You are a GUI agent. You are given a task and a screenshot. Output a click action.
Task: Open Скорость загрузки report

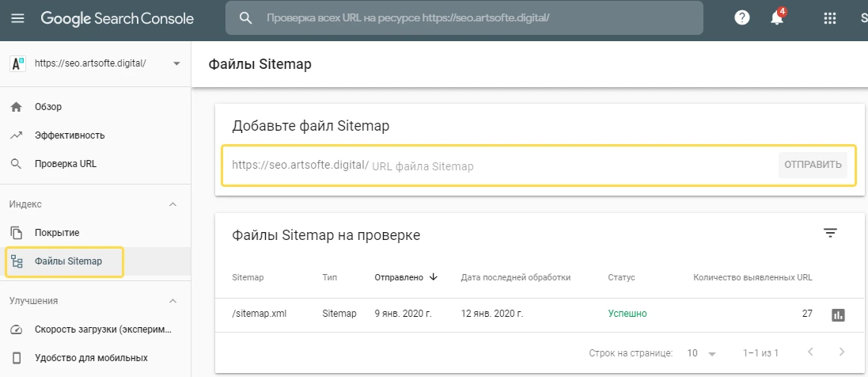(103, 329)
